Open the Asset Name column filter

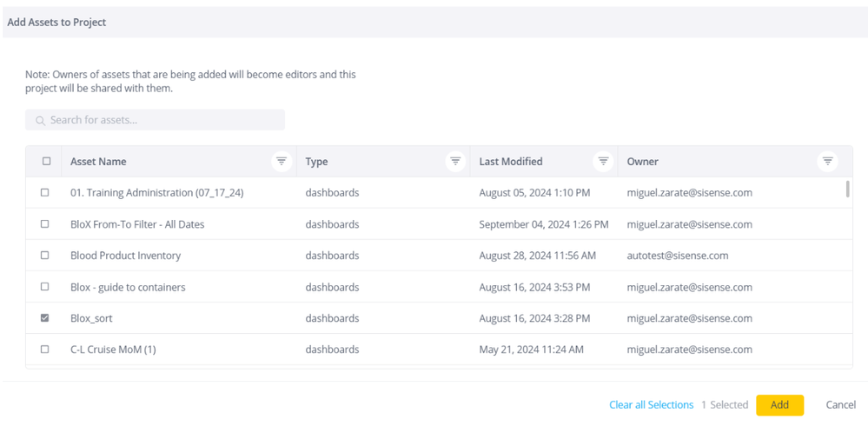(281, 162)
